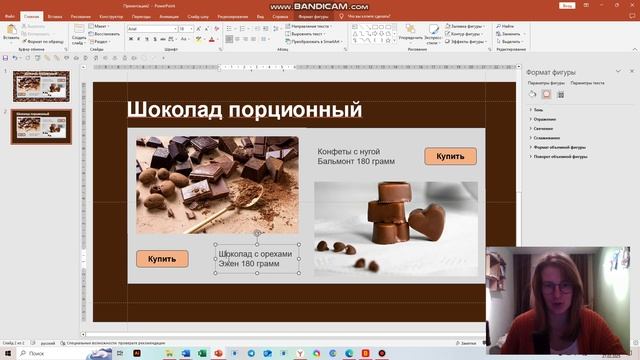Toggle bold formatting in the Шрифт group

click(131, 39)
